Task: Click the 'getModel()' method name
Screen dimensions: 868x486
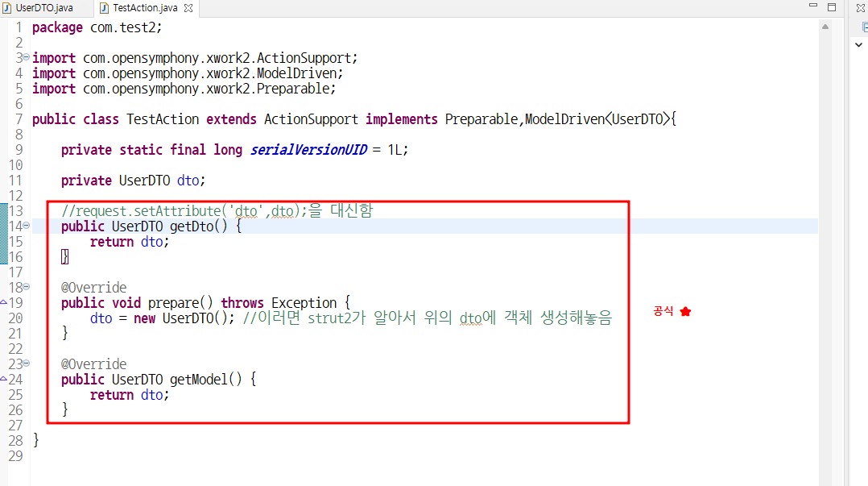Action: tap(206, 380)
